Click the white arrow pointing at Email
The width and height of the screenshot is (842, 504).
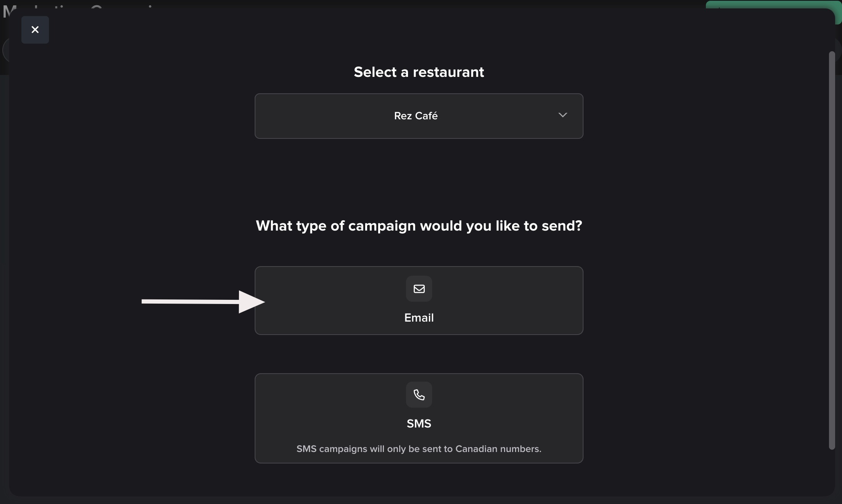click(x=191, y=302)
